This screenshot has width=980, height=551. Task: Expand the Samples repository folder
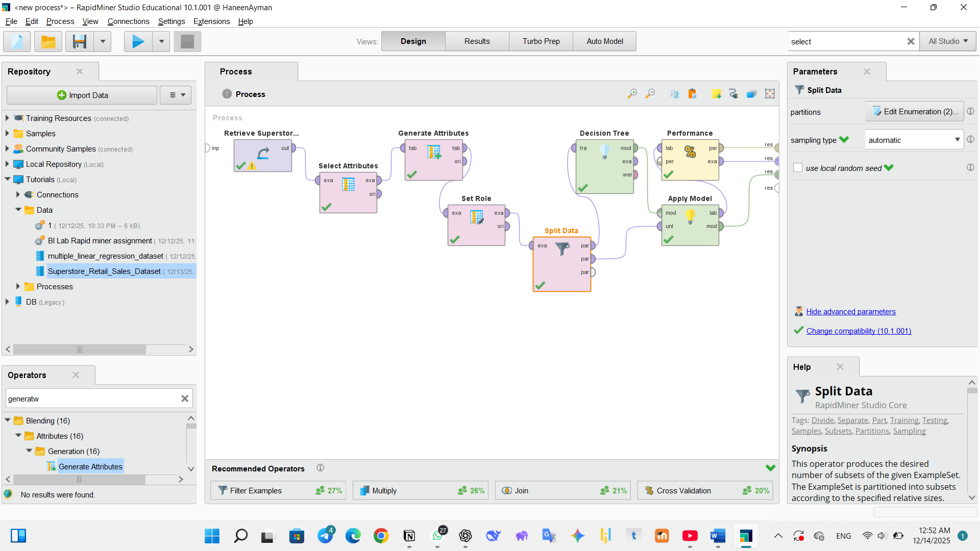tap(7, 133)
